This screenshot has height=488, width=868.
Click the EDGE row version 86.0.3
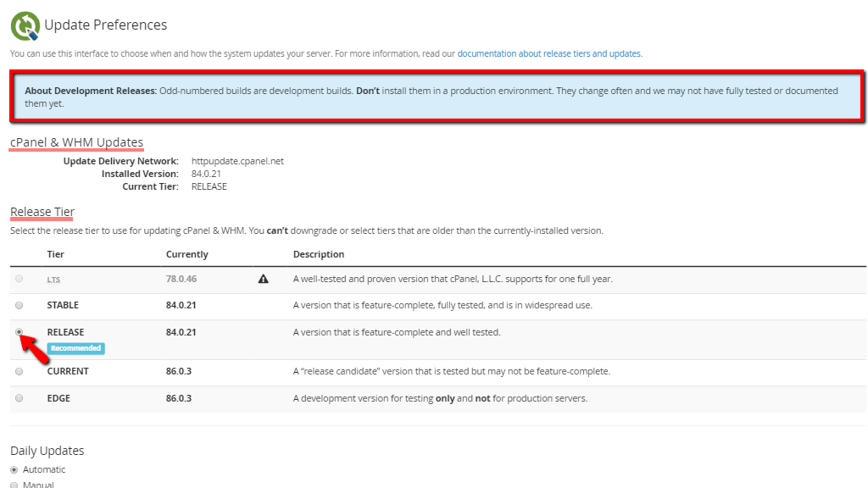[179, 398]
